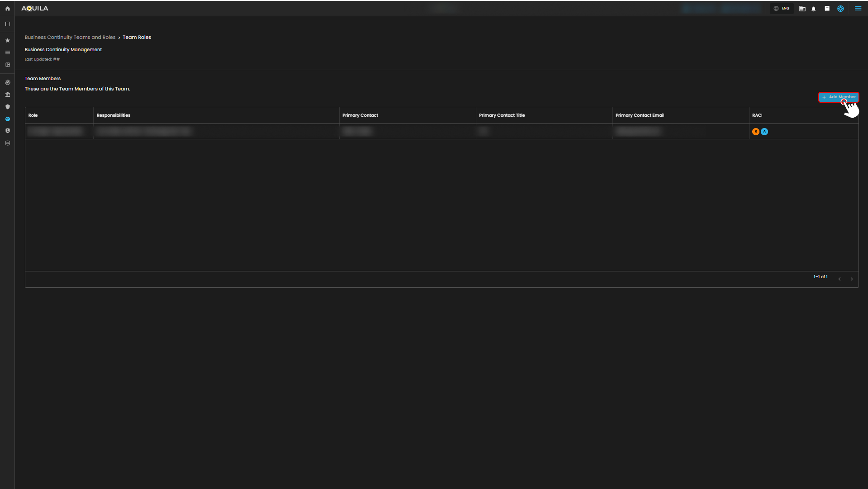This screenshot has width=868, height=489.
Task: Click the home icon in top-left corner
Action: coord(8,9)
